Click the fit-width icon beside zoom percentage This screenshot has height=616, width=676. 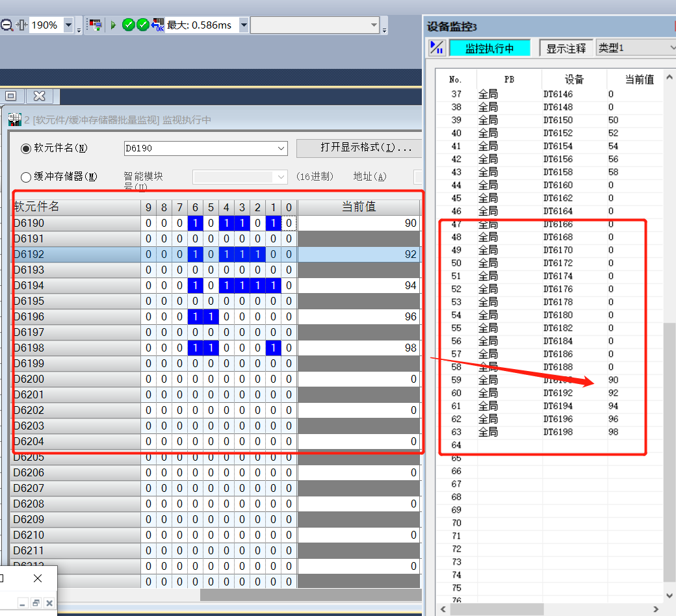pos(22,25)
